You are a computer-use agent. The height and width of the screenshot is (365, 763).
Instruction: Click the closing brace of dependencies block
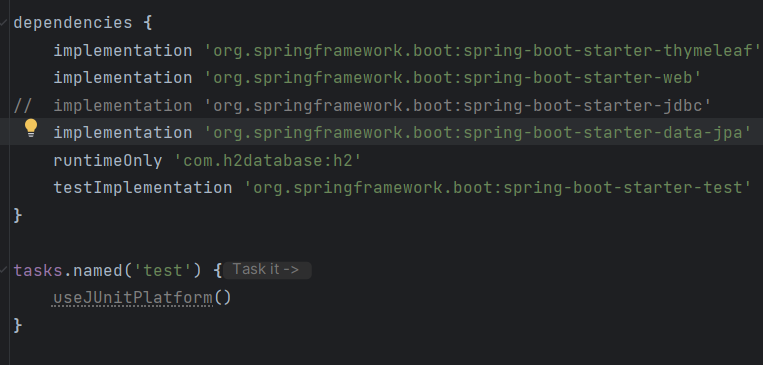click(x=18, y=215)
